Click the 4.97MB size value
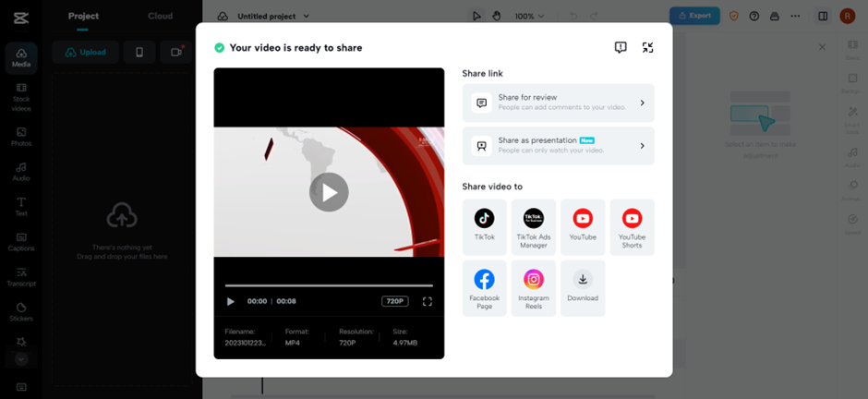The height and width of the screenshot is (399, 868). coord(404,343)
